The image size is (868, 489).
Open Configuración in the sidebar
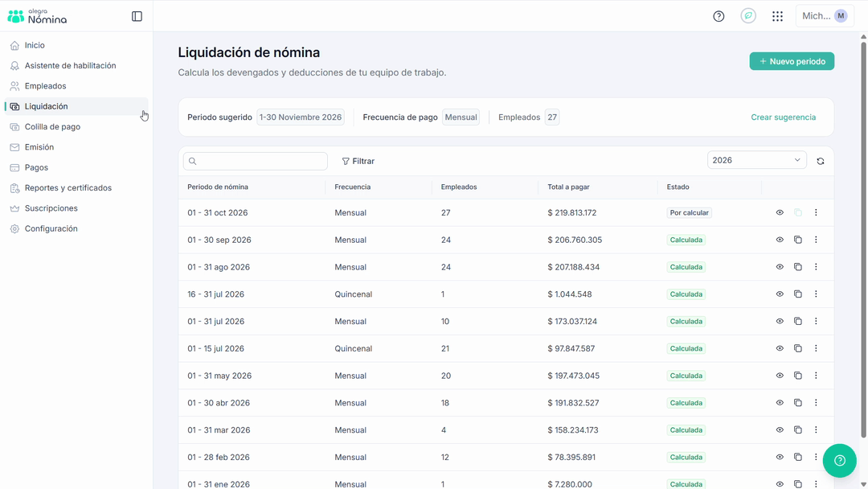pyautogui.click(x=76, y=228)
